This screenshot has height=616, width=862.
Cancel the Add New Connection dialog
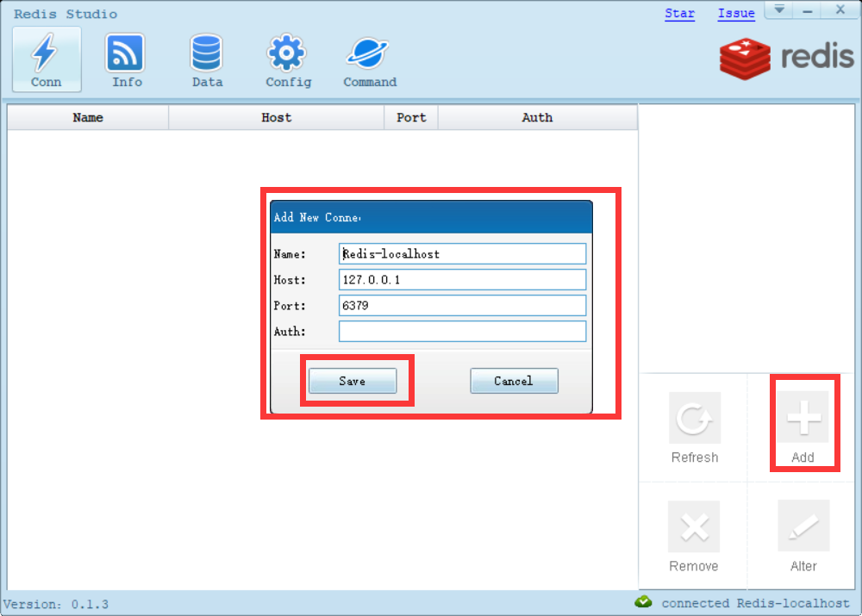tap(514, 381)
